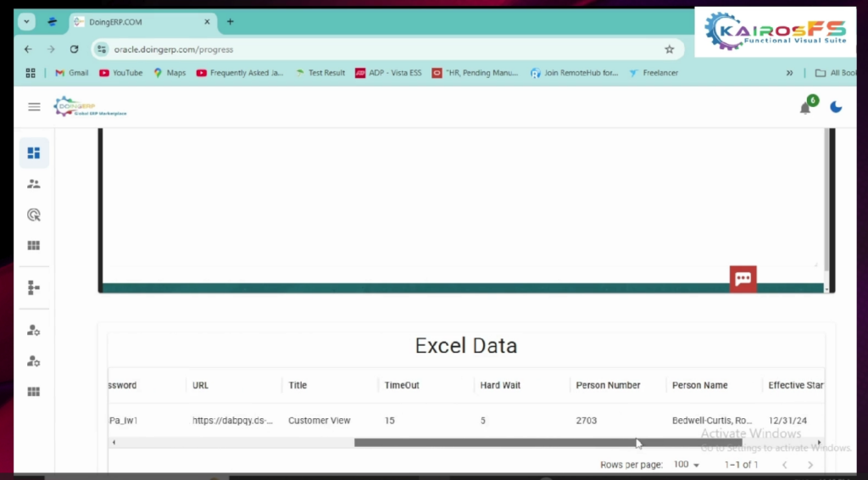Expand the hidden bookmarks overflow chevron
868x480 pixels.
tap(790, 73)
